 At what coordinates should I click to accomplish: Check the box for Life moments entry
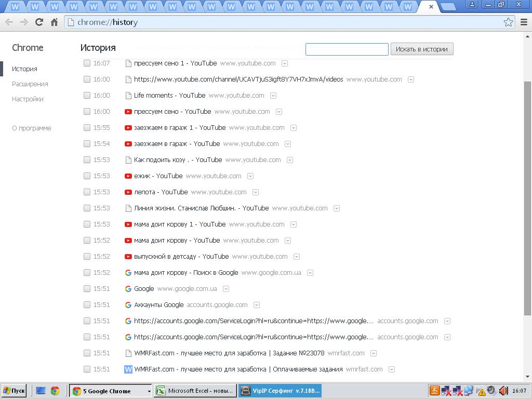coord(87,96)
